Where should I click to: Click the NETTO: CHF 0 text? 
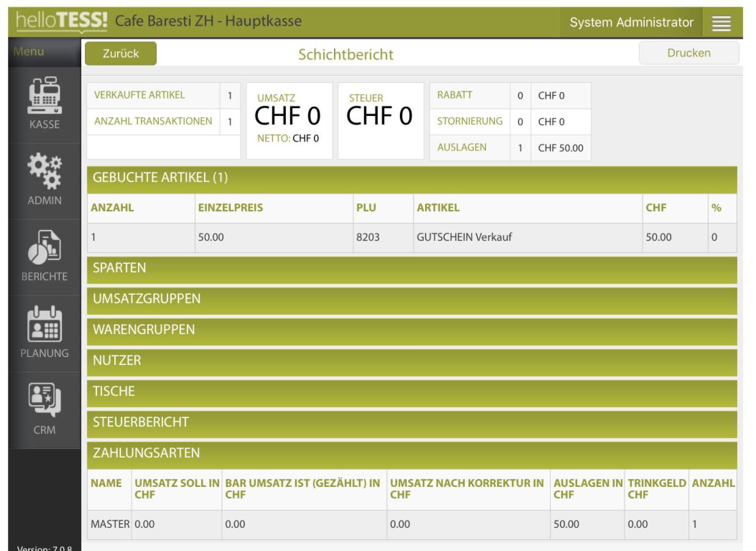tap(288, 139)
